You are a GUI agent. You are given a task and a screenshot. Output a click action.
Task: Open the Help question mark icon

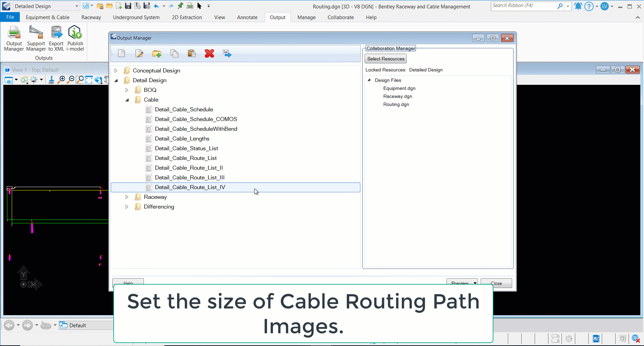tap(589, 6)
